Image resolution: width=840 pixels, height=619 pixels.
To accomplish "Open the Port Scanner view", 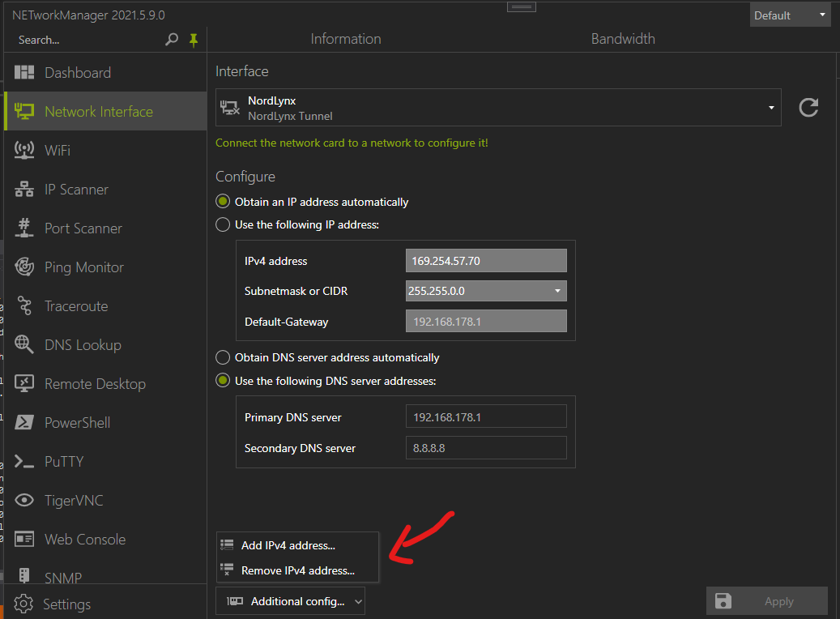I will [x=105, y=228].
